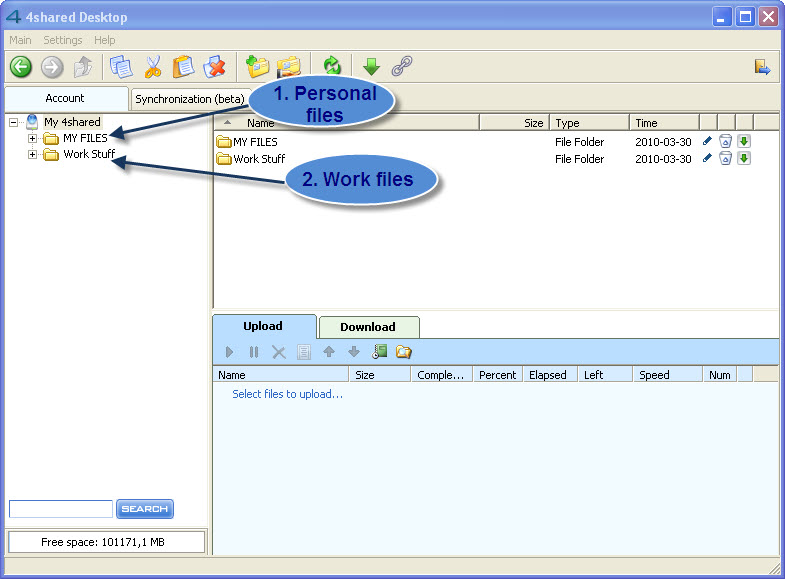This screenshot has width=785, height=579.
Task: Click the list icon in upload toolbar
Action: tap(303, 352)
